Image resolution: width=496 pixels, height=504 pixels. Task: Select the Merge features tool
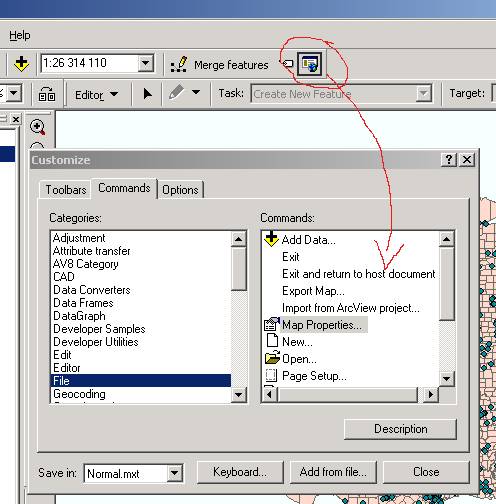tap(220, 65)
